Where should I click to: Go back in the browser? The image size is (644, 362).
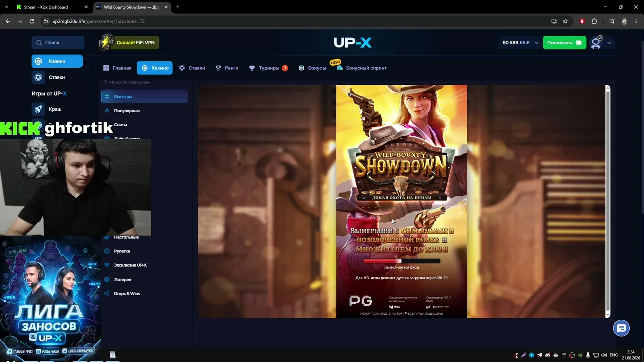[8, 21]
